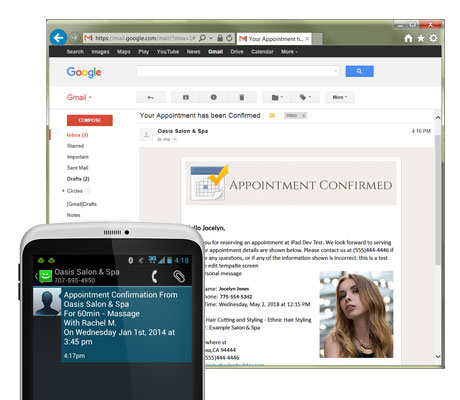Click the scrollbar up arrow in email pane
Image resolution: width=460 pixels, height=400 pixels.
438,117
